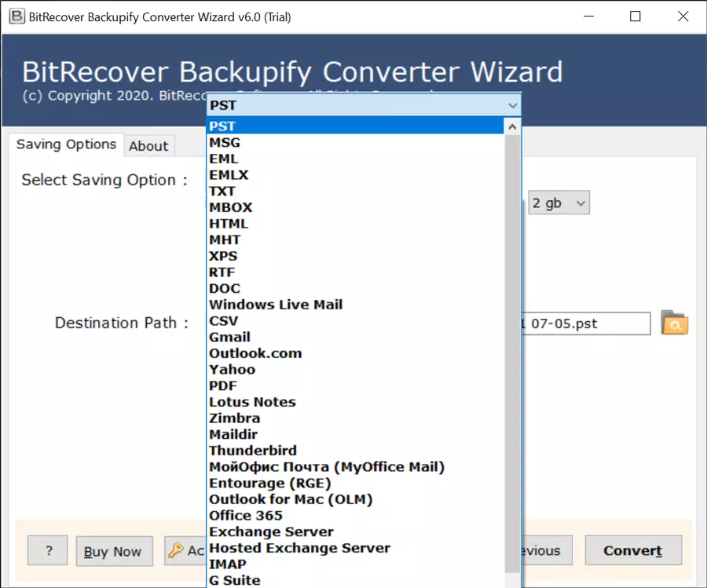Select the Saving Options tab
This screenshot has width=707, height=588.
(66, 144)
